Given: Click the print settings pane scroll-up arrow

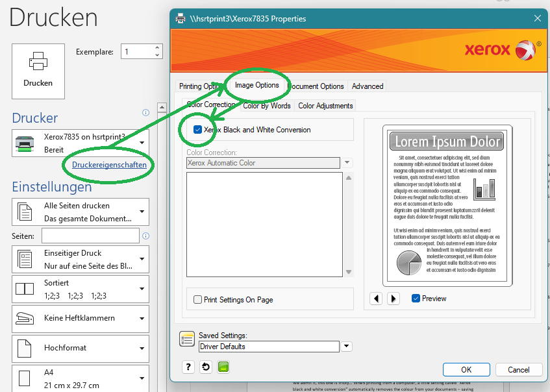Looking at the screenshot, I should click(162, 107).
